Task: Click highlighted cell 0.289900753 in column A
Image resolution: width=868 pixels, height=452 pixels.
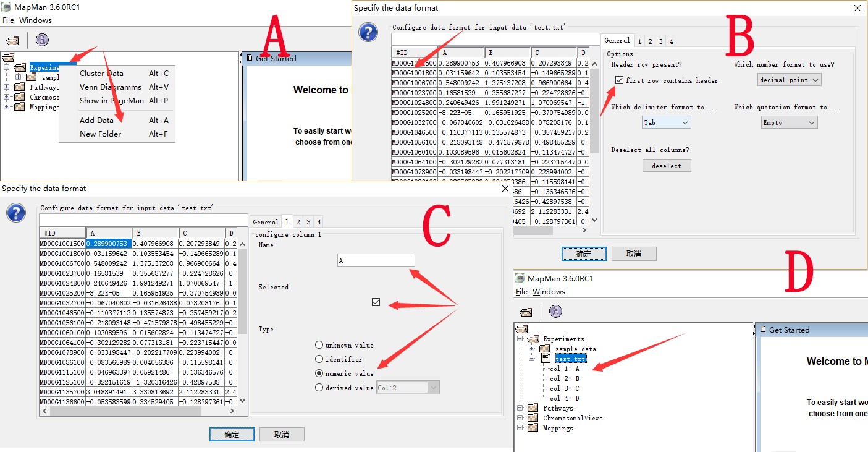Action: click(109, 244)
